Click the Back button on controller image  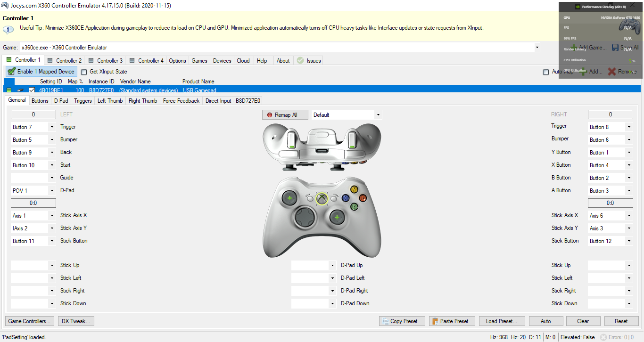(310, 199)
